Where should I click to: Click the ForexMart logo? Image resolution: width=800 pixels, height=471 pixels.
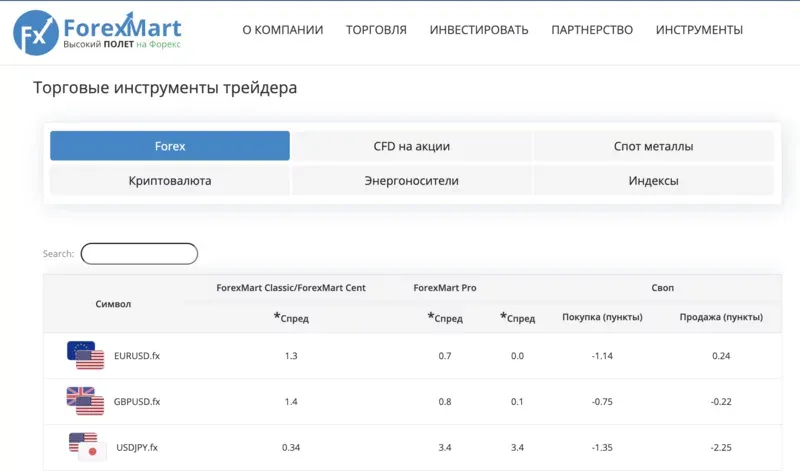point(97,33)
